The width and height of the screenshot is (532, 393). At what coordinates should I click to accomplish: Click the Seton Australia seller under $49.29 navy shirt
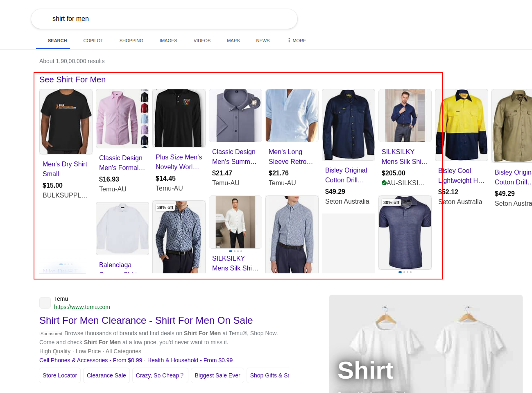point(347,202)
